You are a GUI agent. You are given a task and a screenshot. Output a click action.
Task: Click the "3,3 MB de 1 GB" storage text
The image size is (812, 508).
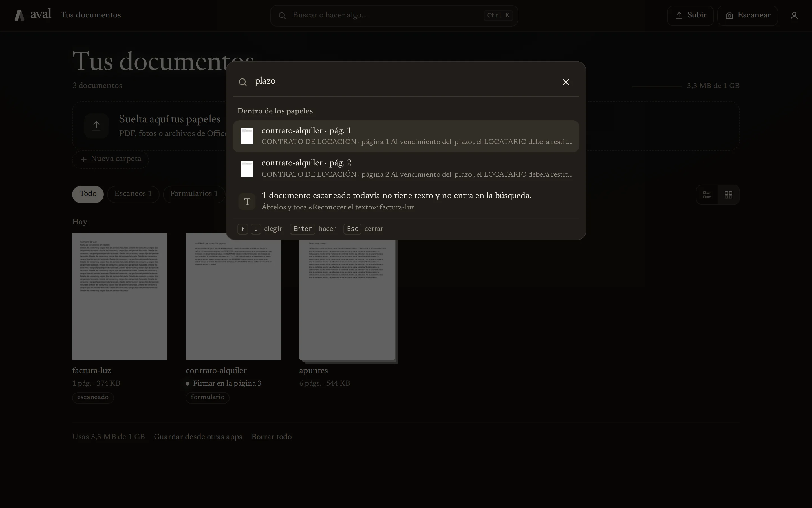pyautogui.click(x=713, y=86)
